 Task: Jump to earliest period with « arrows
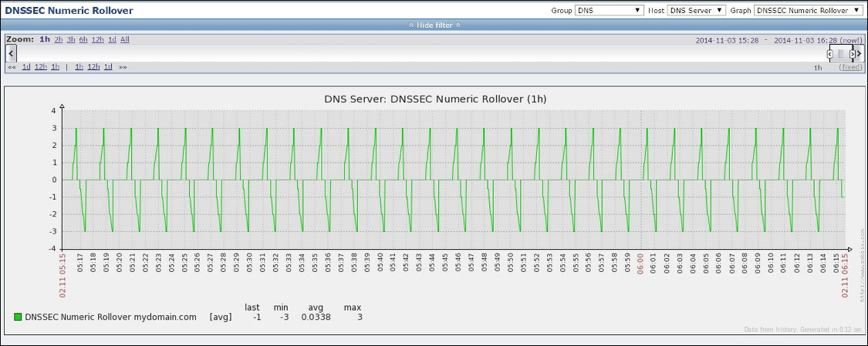click(12, 67)
